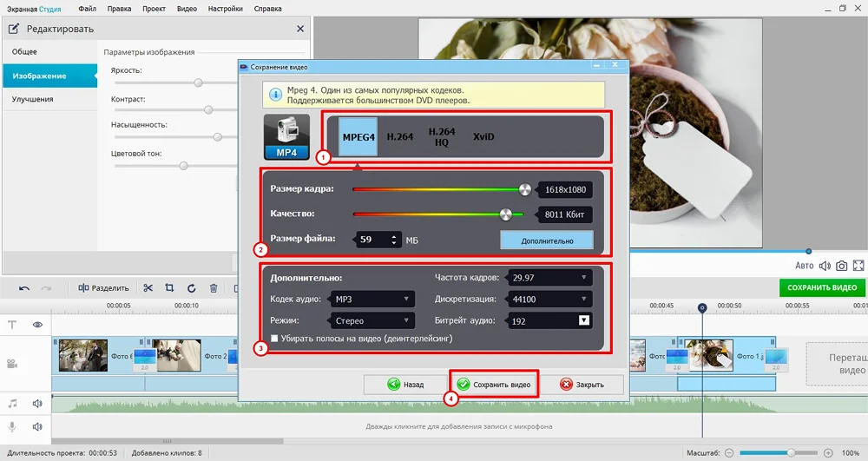Open the Проект menu
The width and height of the screenshot is (868, 461).
click(x=154, y=8)
